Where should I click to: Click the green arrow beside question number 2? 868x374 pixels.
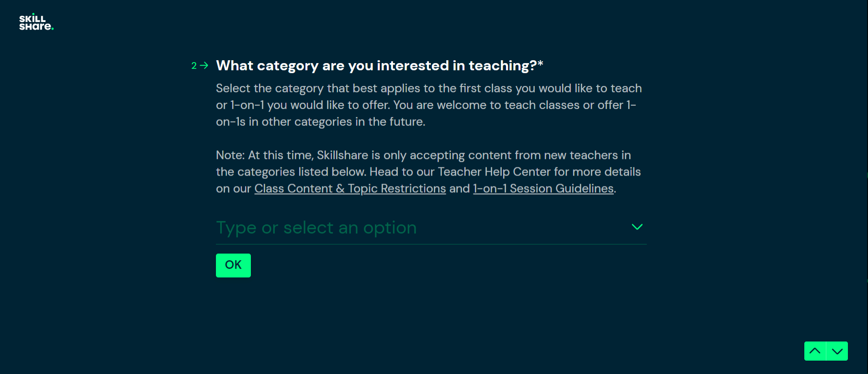(x=204, y=65)
